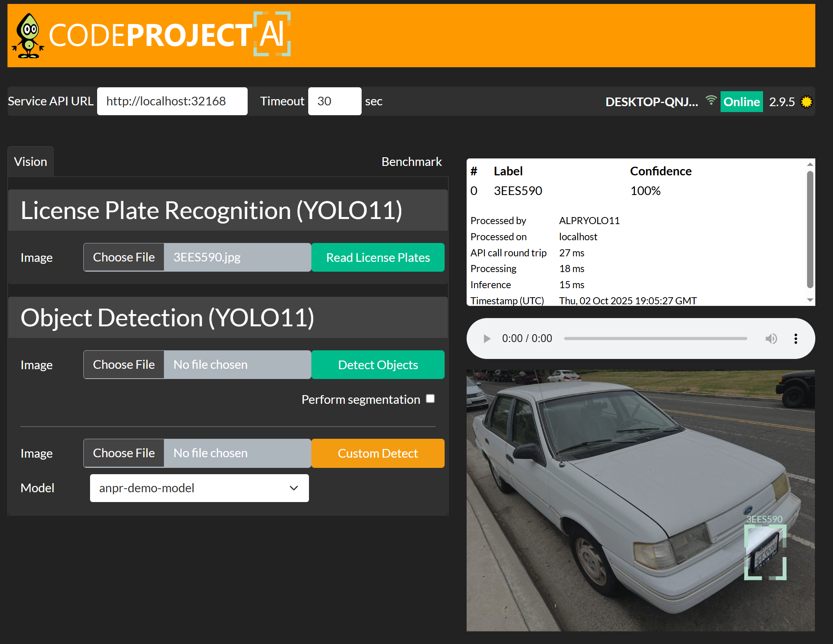Click the Detect Objects button
833x644 pixels.
point(378,365)
